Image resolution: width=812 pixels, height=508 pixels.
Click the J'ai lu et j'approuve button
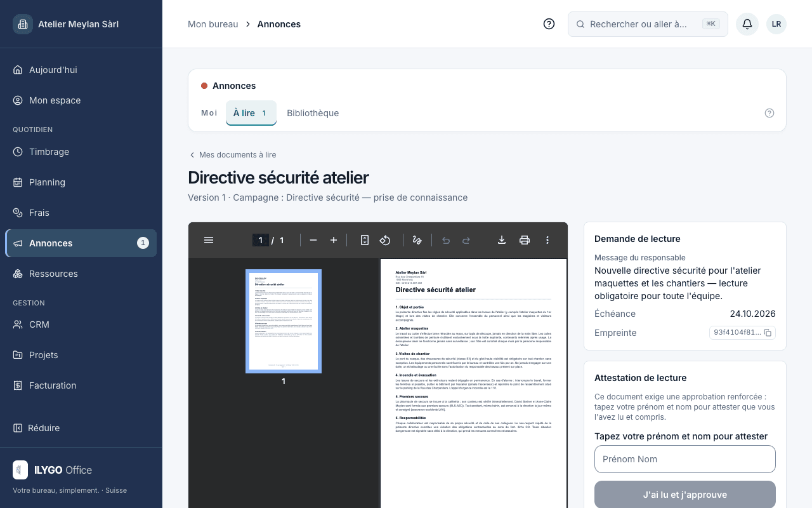[x=685, y=495]
